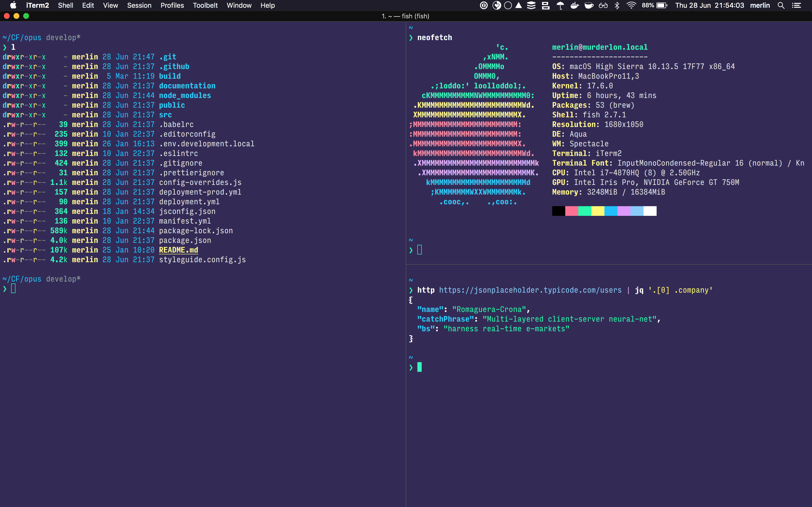This screenshot has width=812, height=507.
Task: Click the pink neofetch color block
Action: click(x=571, y=211)
